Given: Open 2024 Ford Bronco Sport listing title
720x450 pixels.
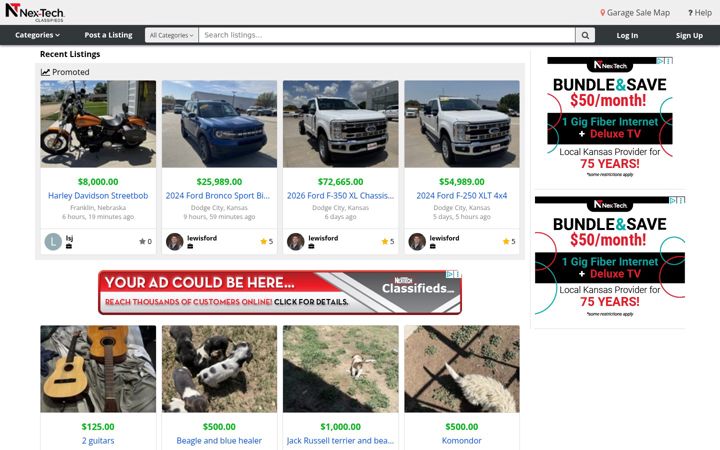Looking at the screenshot, I should [218, 196].
